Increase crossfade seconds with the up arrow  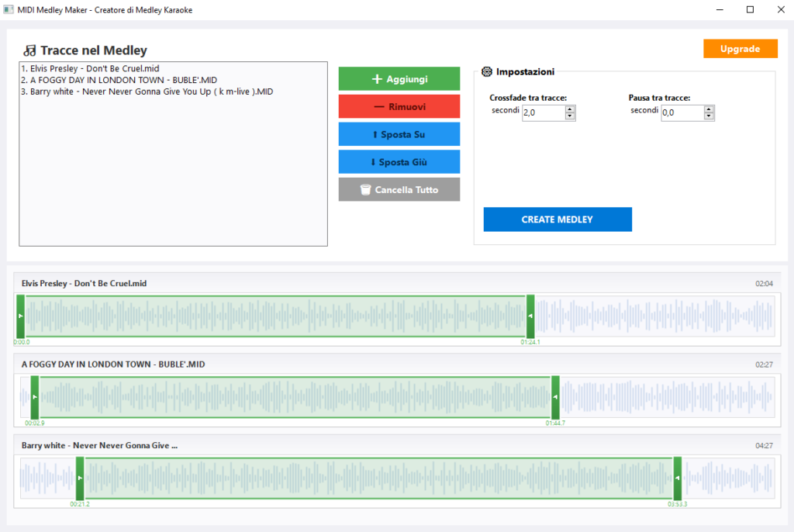570,109
